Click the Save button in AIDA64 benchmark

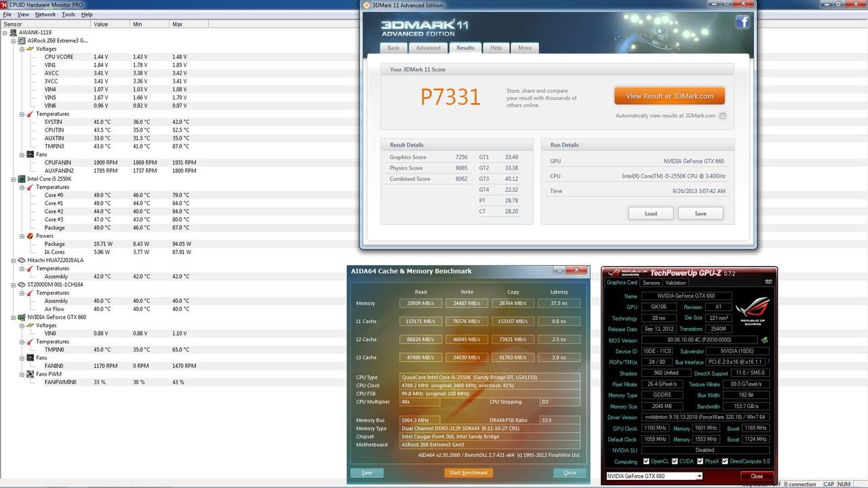click(367, 472)
